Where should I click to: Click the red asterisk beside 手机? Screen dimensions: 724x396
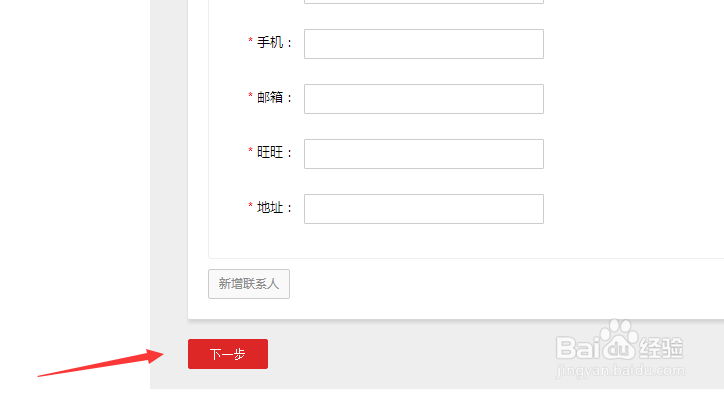(x=250, y=41)
